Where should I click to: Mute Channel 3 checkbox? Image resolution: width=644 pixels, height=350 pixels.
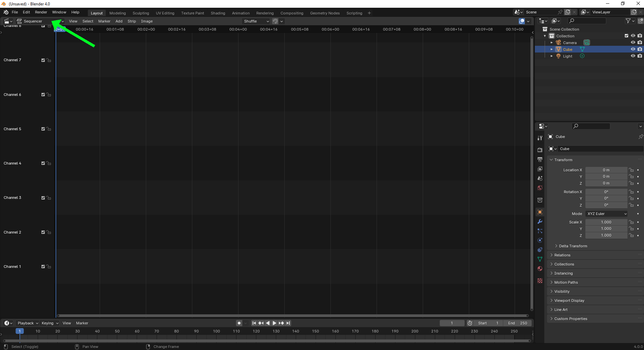43,198
